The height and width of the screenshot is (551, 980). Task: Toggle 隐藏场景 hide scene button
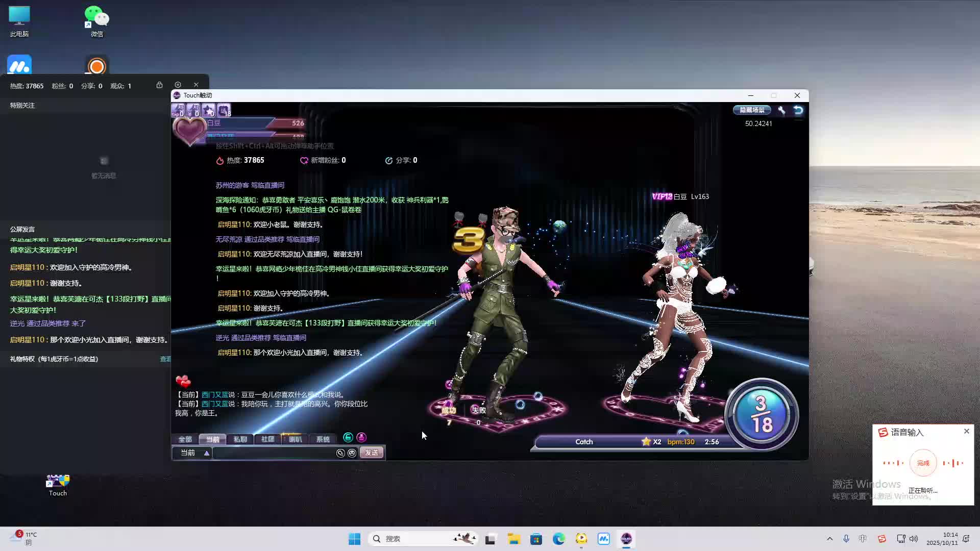[752, 110]
